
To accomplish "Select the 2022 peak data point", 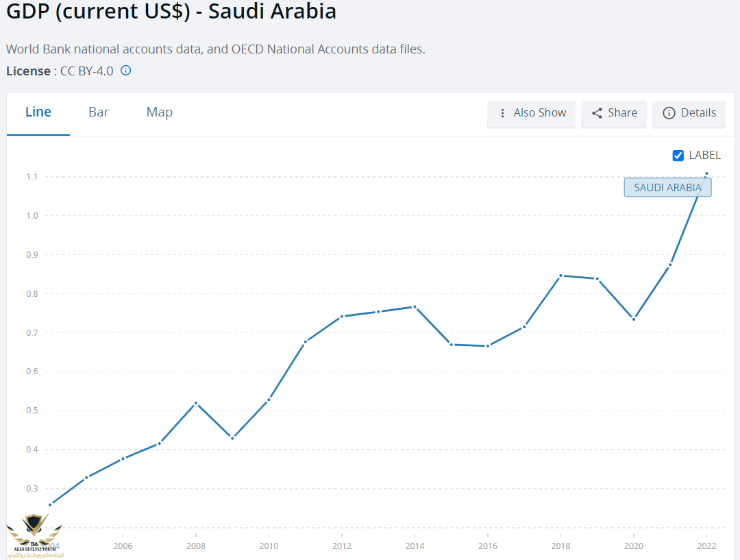I will pyautogui.click(x=706, y=173).
